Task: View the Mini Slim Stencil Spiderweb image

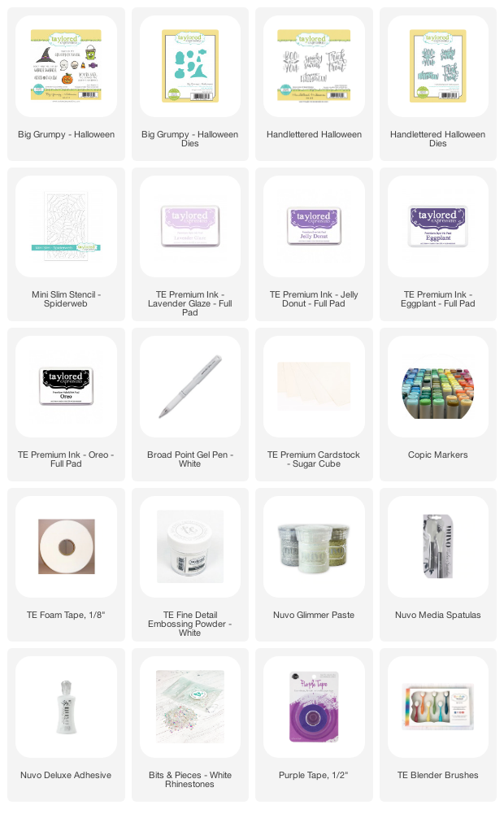Action: 67,226
